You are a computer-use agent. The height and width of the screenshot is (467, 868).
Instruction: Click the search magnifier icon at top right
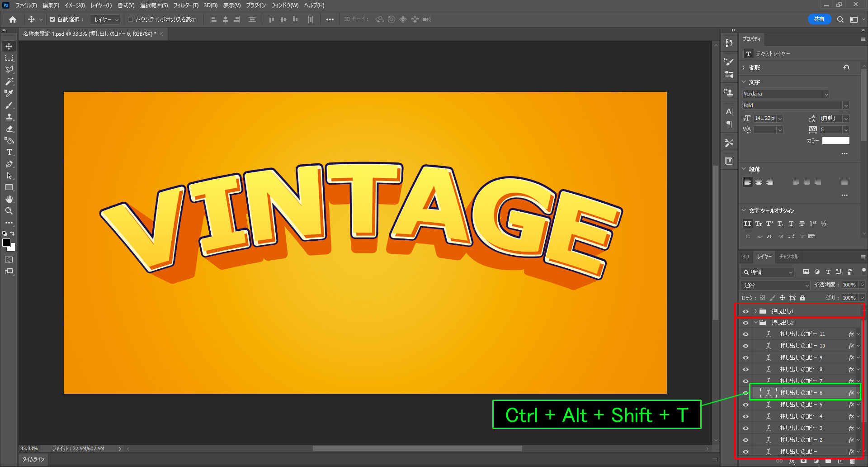(x=840, y=19)
